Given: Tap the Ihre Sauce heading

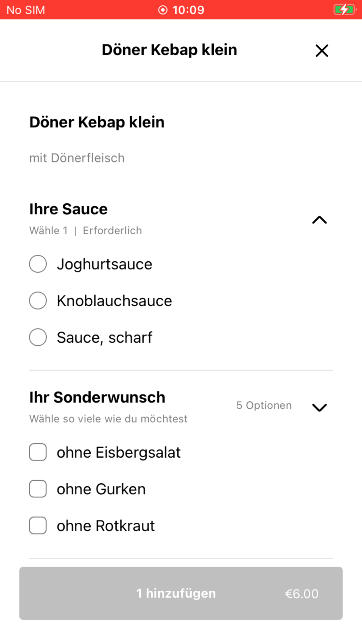Looking at the screenshot, I should [x=68, y=209].
